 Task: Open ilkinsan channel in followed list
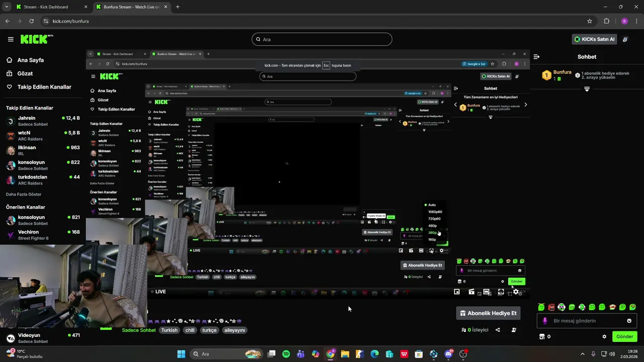pyautogui.click(x=43, y=150)
